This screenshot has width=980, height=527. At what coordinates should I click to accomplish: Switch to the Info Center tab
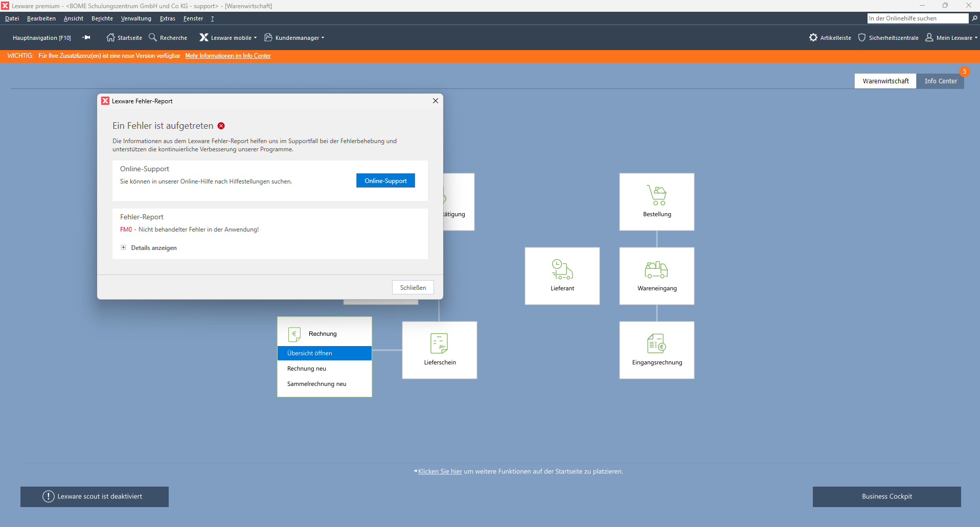pos(940,81)
